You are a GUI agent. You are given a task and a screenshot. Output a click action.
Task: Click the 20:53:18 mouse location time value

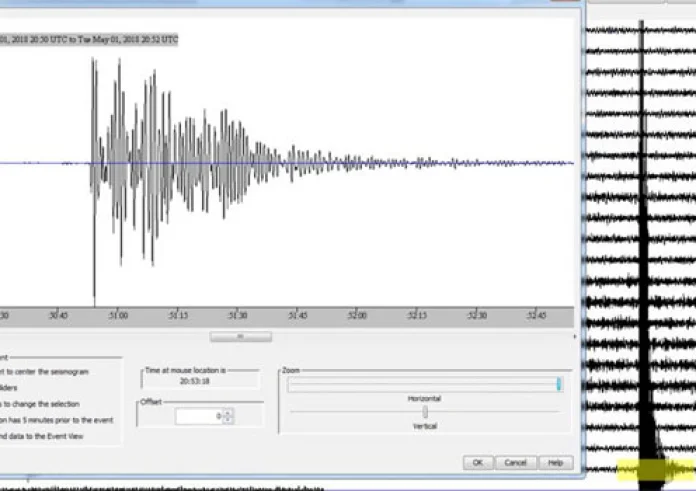coord(194,381)
